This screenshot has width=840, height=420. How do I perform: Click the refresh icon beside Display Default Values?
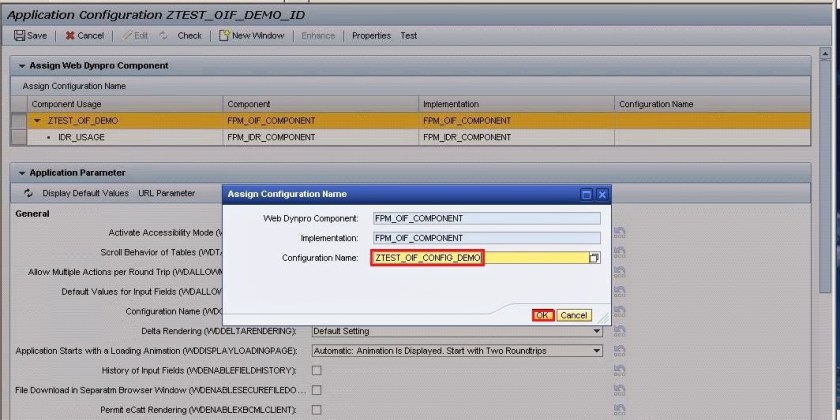point(28,193)
